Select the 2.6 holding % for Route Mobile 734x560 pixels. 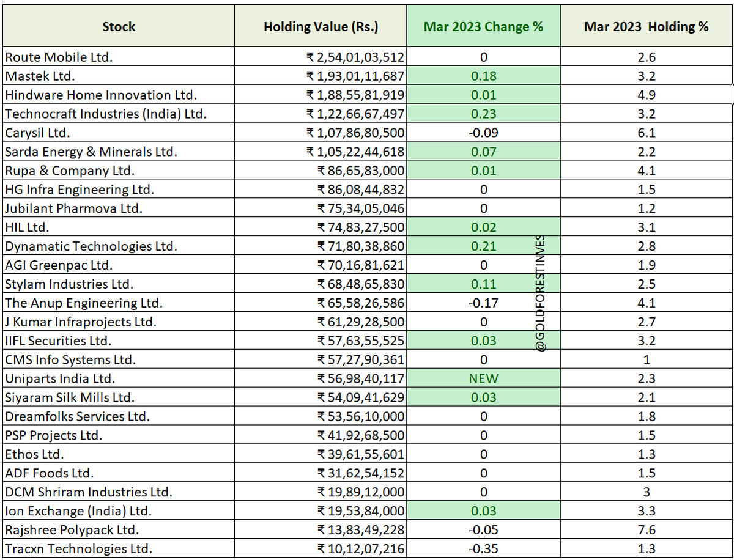pos(647,57)
